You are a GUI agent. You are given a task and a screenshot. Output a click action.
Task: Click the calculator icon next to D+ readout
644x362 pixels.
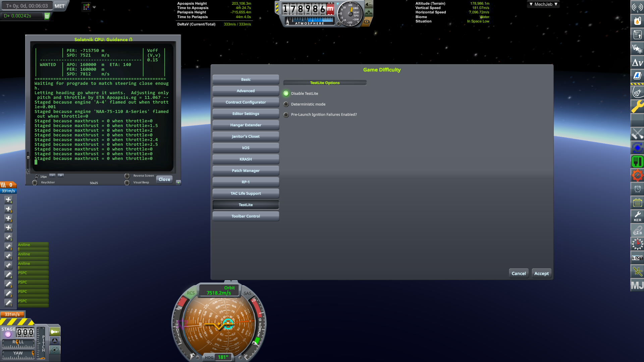47,16
